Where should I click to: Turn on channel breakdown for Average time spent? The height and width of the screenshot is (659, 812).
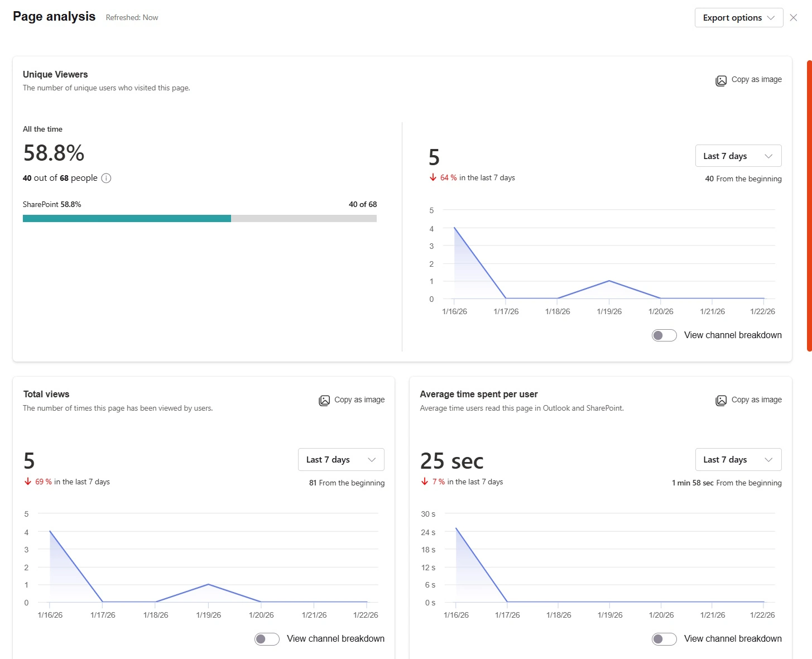click(664, 639)
